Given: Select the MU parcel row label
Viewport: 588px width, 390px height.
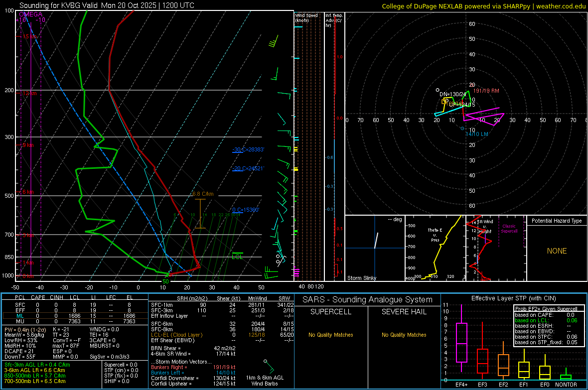Looking at the screenshot, I should coord(20,321).
